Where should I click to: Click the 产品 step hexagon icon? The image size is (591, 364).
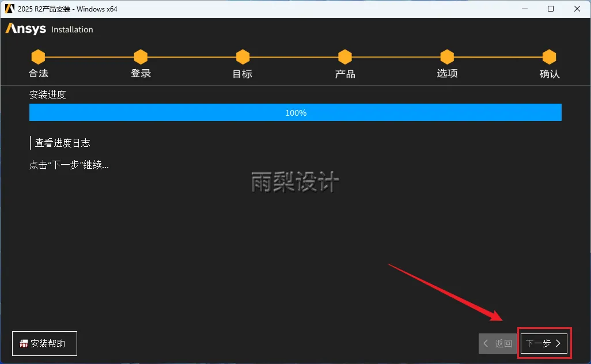[x=345, y=57]
